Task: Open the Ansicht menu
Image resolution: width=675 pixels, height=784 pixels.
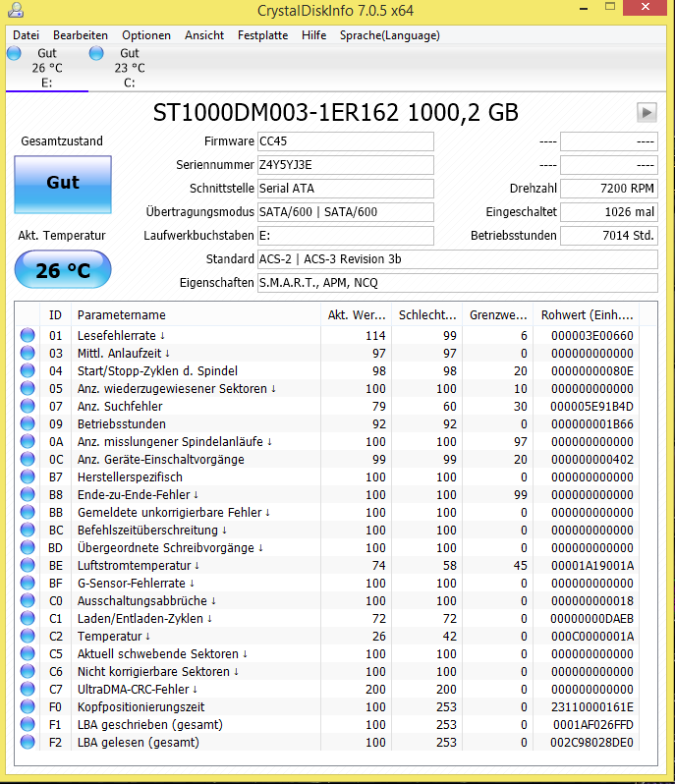Action: 204,35
